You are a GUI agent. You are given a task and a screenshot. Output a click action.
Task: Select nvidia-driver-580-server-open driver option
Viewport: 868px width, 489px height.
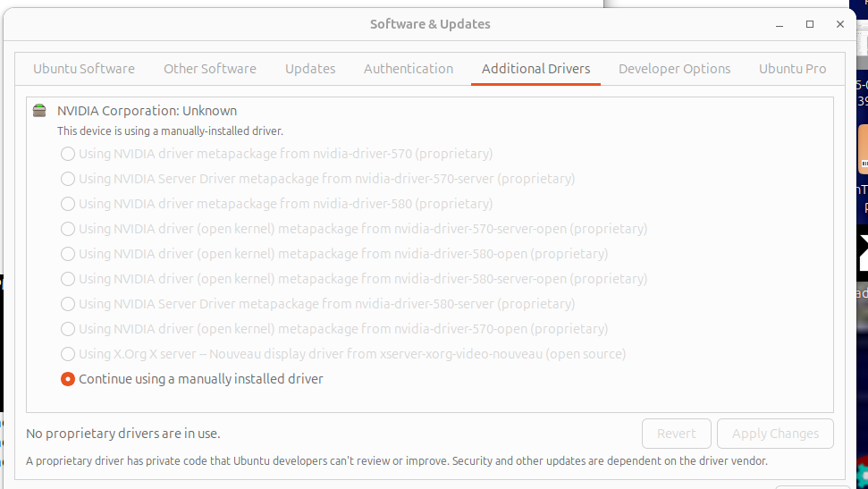point(68,279)
